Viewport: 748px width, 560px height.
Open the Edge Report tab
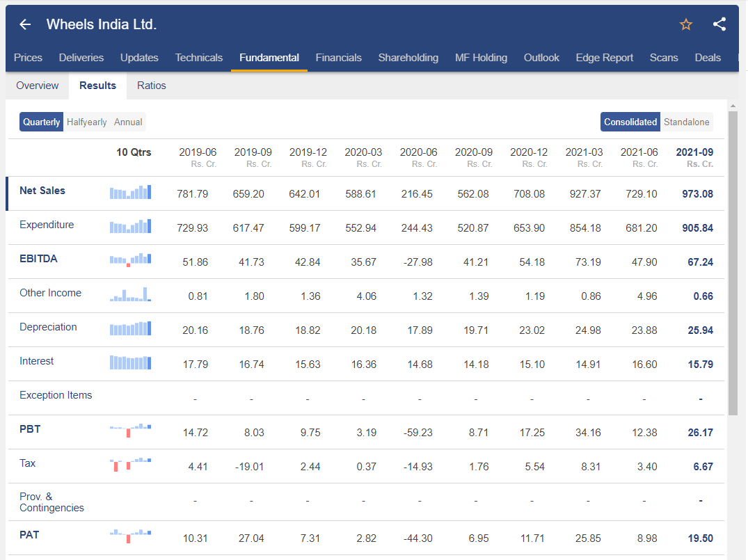point(605,58)
